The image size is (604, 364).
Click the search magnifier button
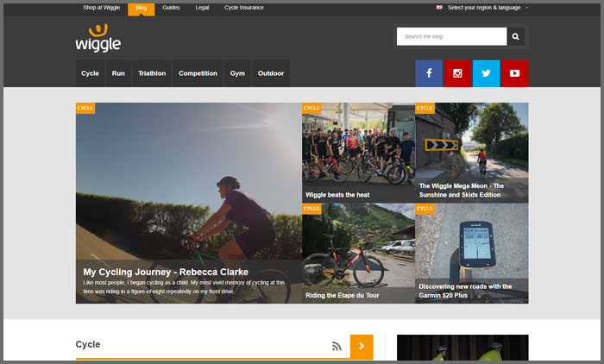(515, 37)
